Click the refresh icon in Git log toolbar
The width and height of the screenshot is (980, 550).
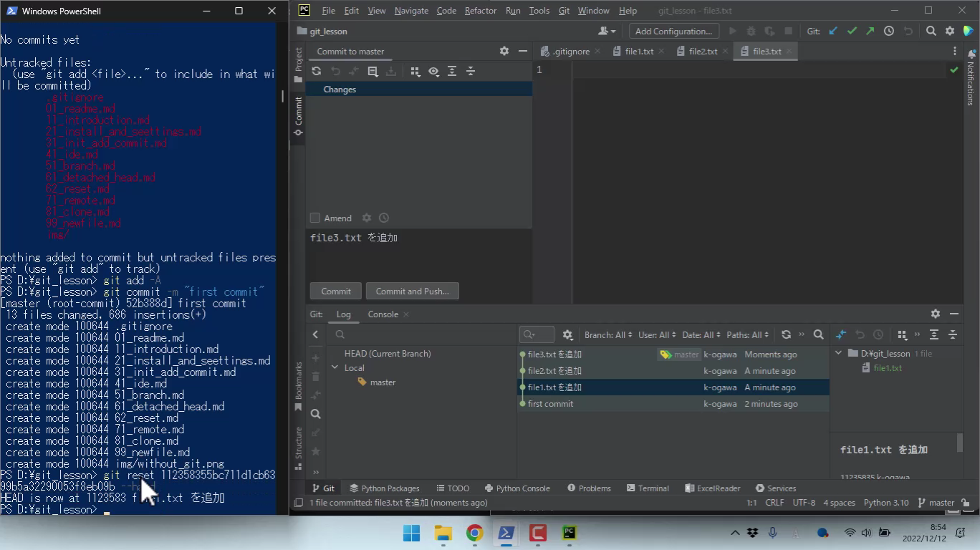(x=786, y=334)
